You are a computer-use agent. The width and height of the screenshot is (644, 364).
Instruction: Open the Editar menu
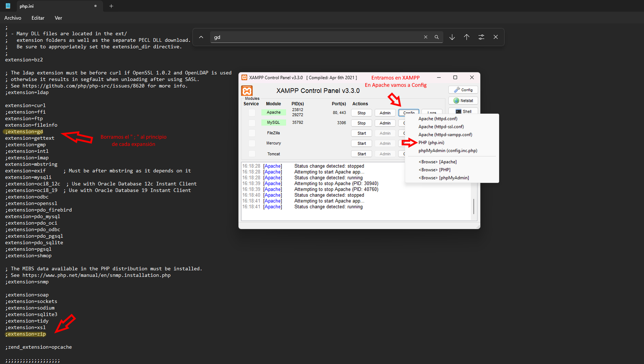click(x=38, y=18)
